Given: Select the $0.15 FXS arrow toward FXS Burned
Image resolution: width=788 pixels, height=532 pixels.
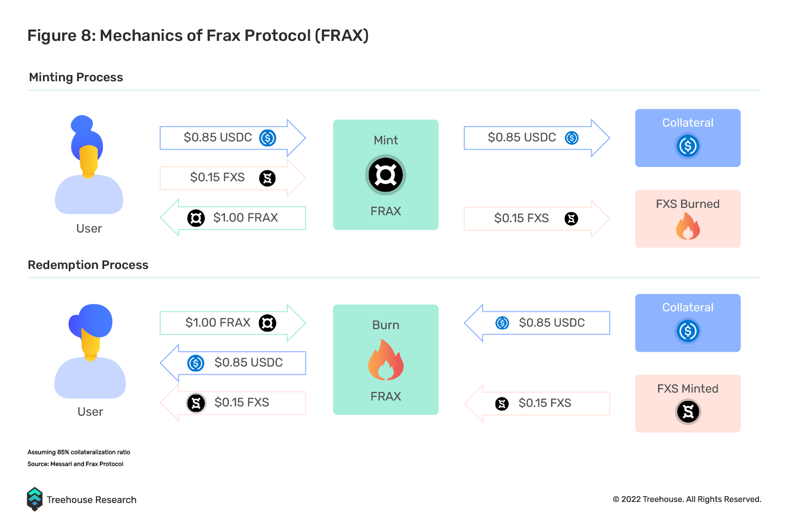Looking at the screenshot, I should pos(537,219).
